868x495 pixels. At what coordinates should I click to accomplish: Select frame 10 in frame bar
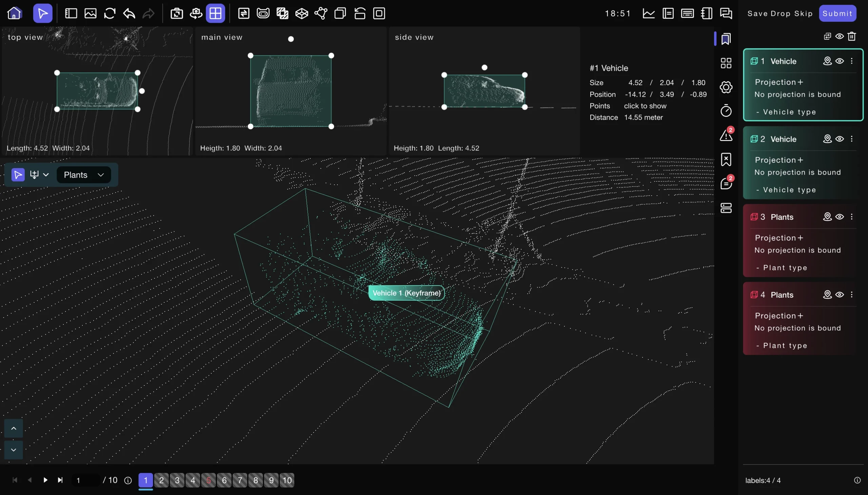[x=287, y=480]
